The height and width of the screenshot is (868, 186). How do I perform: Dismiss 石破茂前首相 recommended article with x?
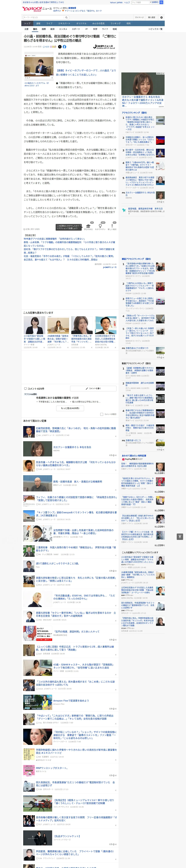pyautogui.click(x=115, y=436)
